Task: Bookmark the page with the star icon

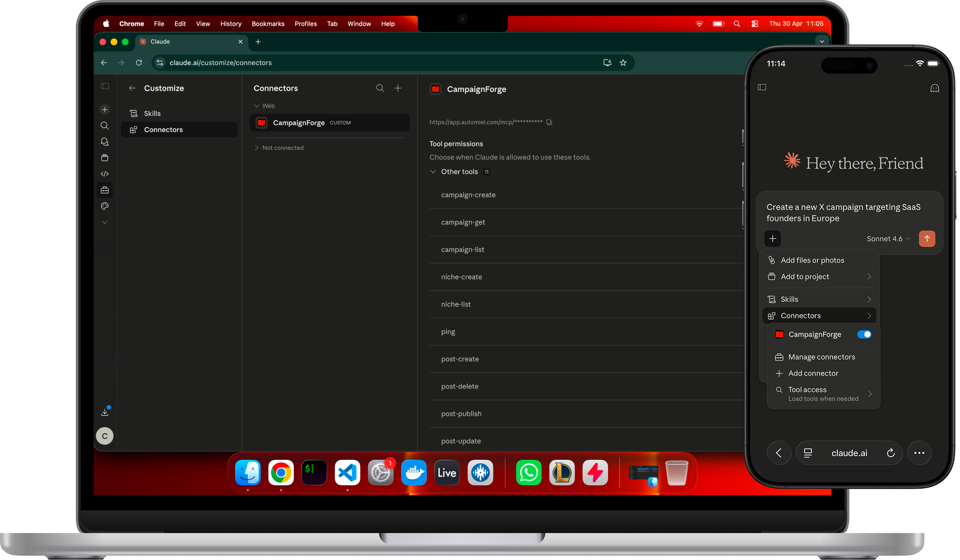Action: click(623, 63)
